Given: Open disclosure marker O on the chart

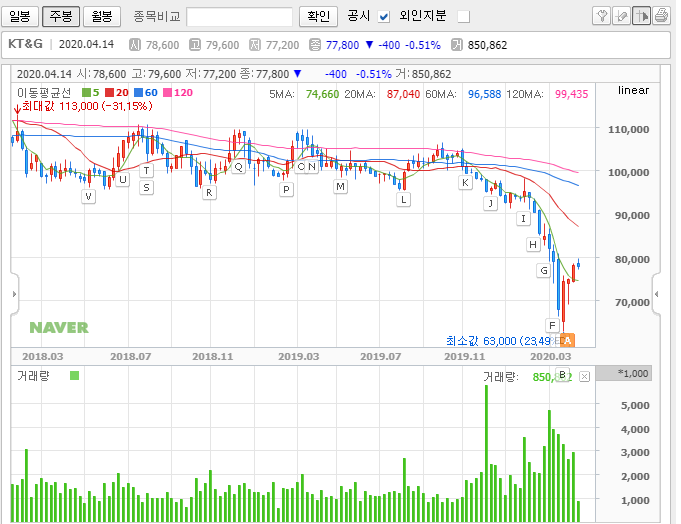Looking at the screenshot, I should pyautogui.click(x=301, y=167).
